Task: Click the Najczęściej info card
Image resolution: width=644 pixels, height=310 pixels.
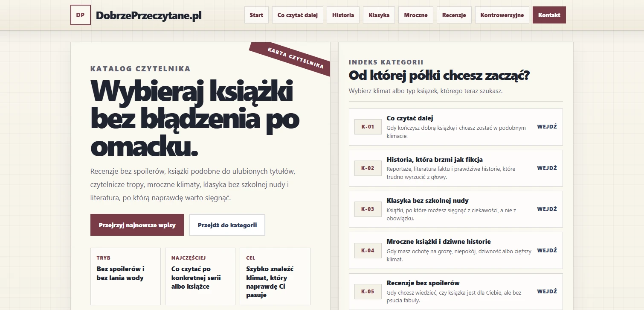Action: click(200, 276)
